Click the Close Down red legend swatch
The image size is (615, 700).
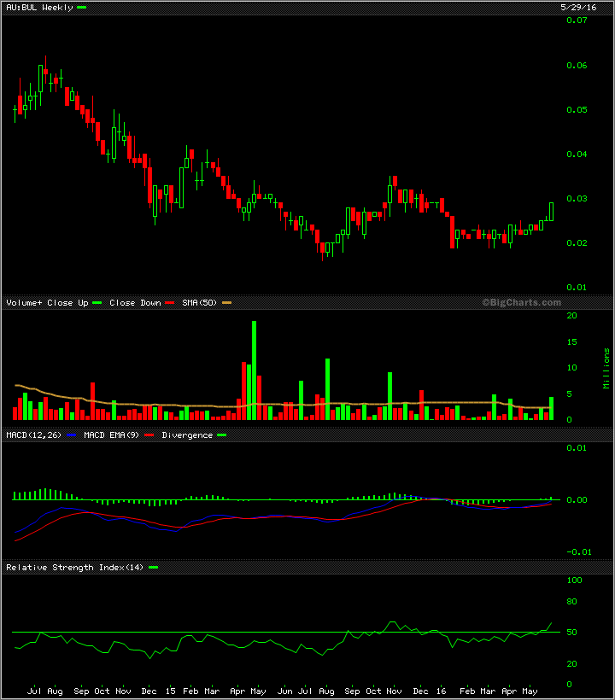pyautogui.click(x=170, y=303)
